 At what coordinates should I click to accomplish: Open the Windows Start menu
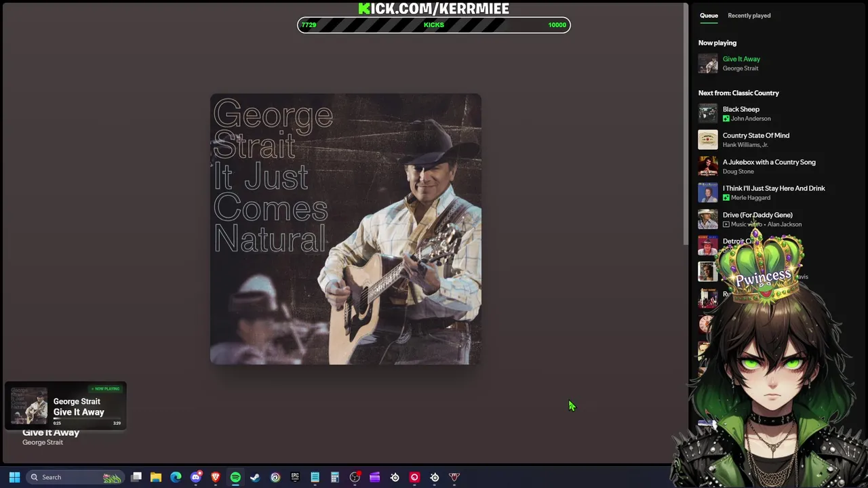(x=14, y=477)
